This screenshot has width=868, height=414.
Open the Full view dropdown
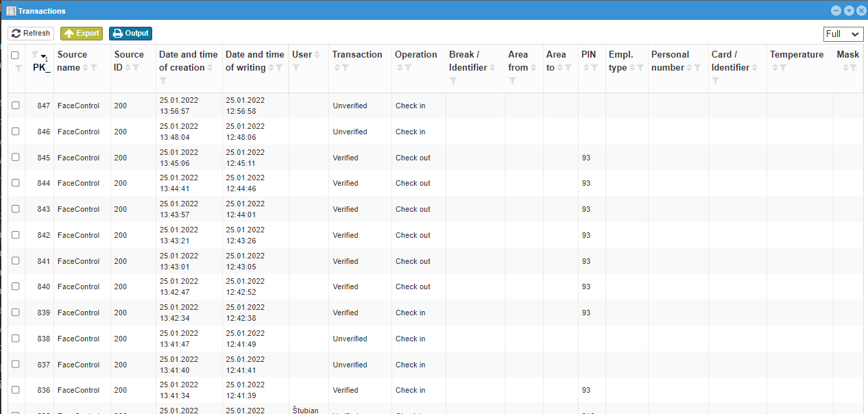[843, 34]
